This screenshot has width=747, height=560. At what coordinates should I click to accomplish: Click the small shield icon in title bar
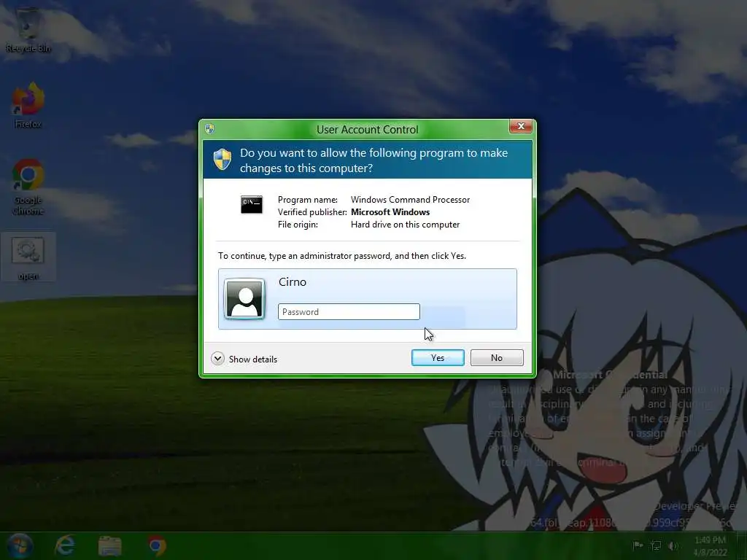click(x=209, y=129)
